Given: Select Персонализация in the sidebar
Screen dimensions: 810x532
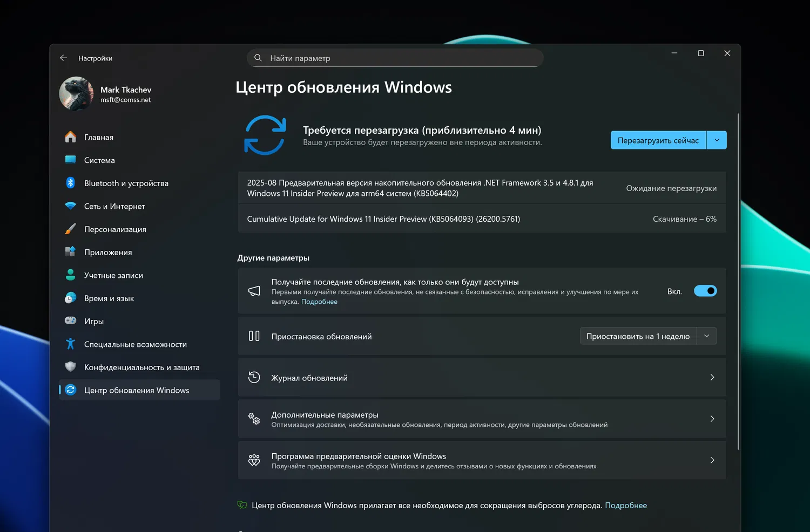Looking at the screenshot, I should pos(139,229).
